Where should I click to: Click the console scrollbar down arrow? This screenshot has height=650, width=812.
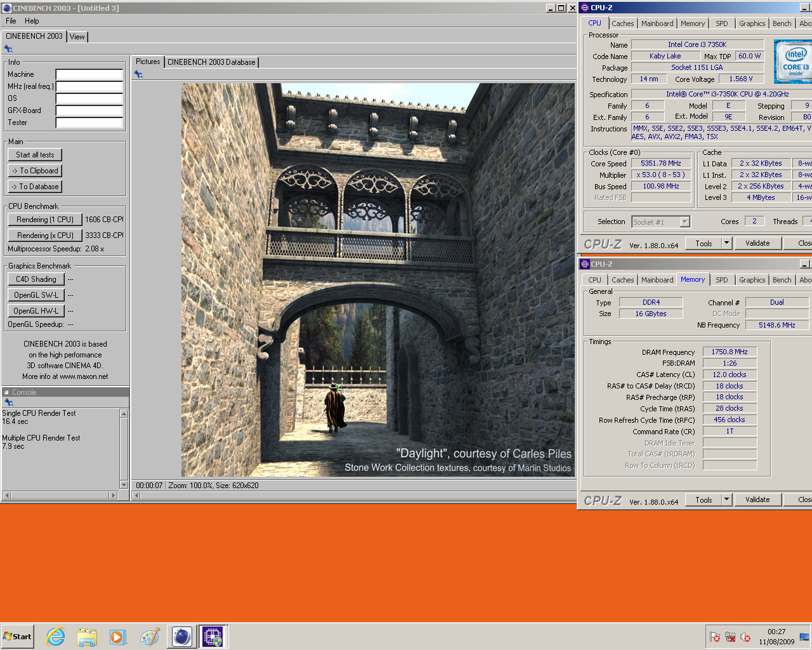pyautogui.click(x=124, y=485)
